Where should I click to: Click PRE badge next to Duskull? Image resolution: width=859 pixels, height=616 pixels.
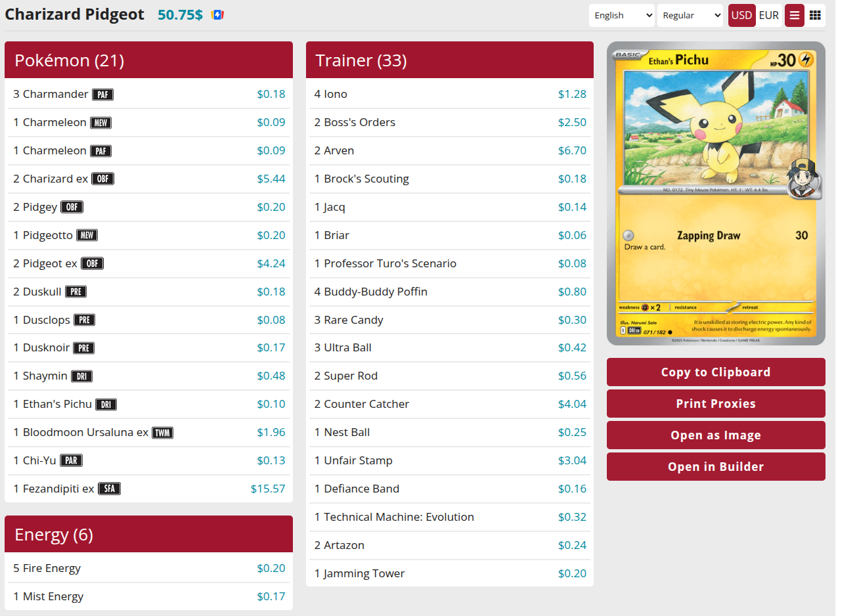[76, 292]
